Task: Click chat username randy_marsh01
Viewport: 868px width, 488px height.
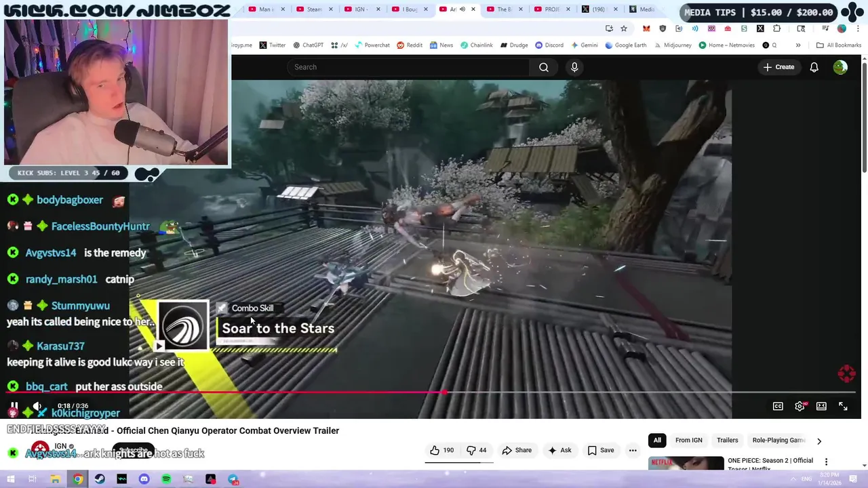Action: [62, 279]
